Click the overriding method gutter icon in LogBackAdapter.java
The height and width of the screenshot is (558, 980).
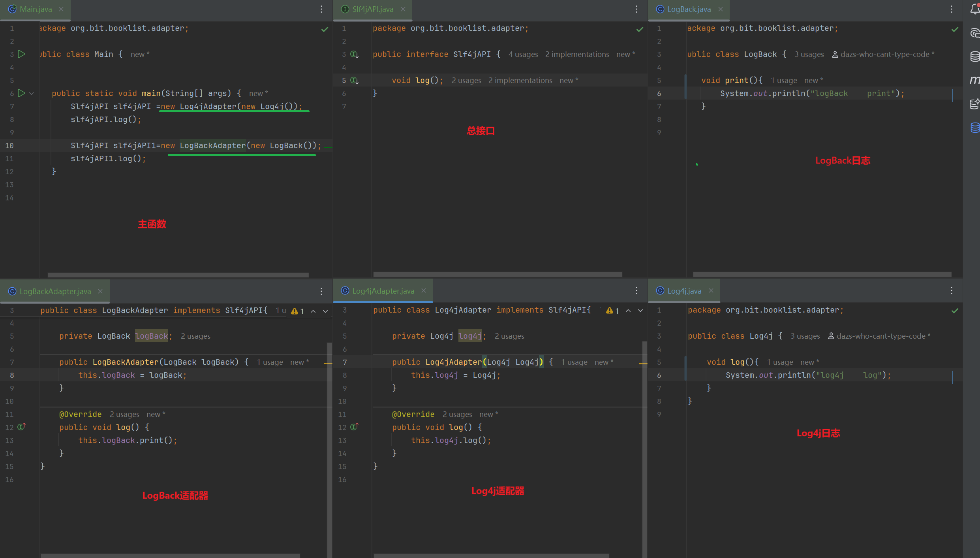coord(22,427)
